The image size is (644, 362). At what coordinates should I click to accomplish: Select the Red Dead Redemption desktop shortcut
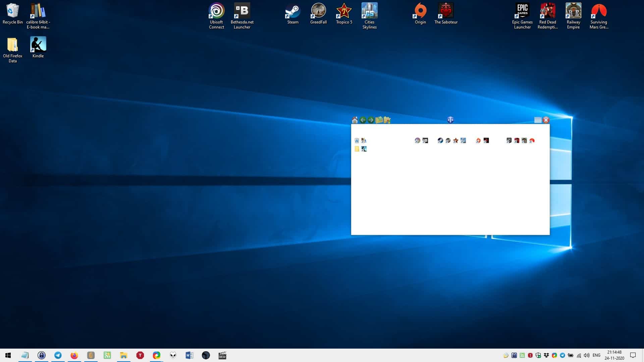pos(548,16)
